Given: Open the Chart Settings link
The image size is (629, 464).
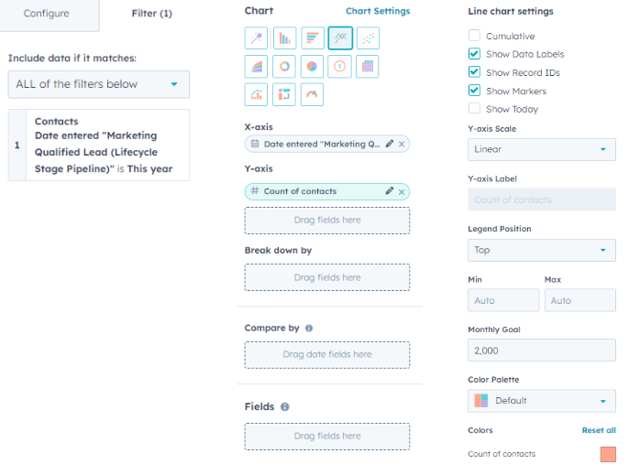Looking at the screenshot, I should coord(378,11).
